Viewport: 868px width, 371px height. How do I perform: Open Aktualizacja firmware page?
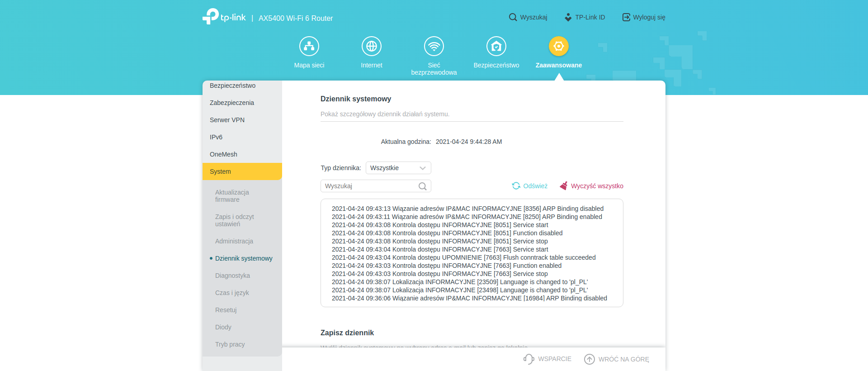click(232, 196)
